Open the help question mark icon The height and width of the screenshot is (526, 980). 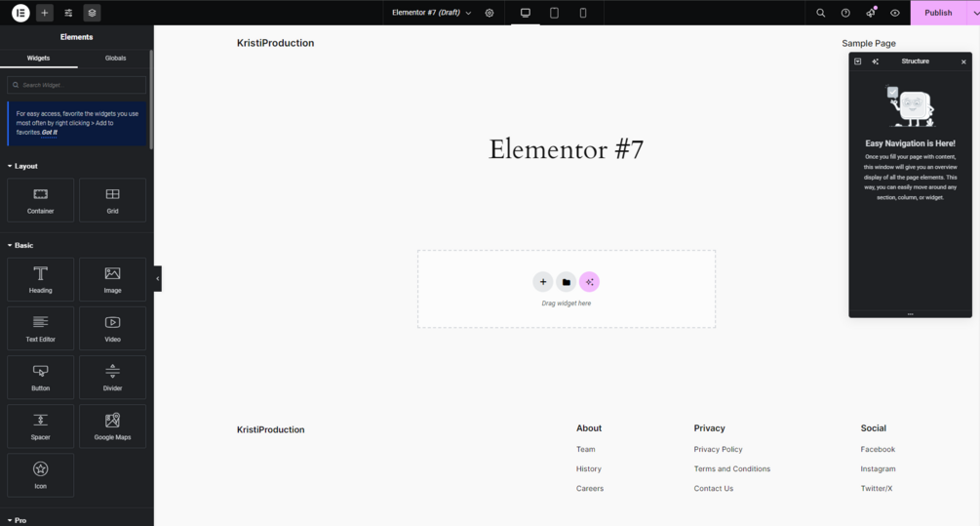tap(845, 13)
